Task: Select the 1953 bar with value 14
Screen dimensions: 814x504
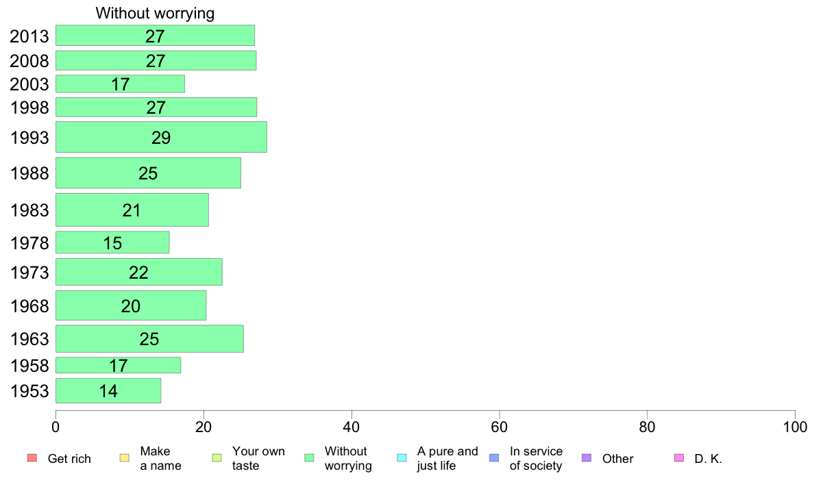Action: (x=108, y=390)
